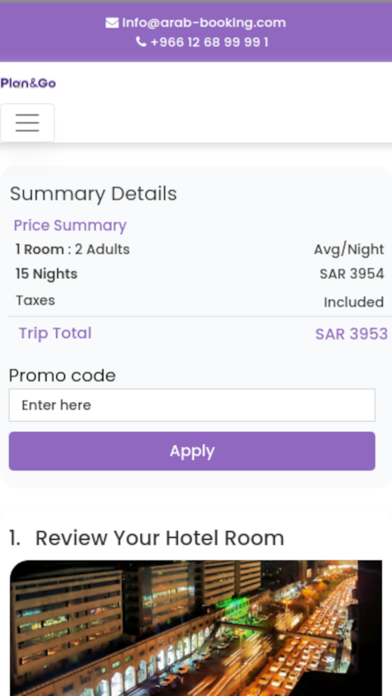Click the Avg/Night column label

tap(349, 250)
